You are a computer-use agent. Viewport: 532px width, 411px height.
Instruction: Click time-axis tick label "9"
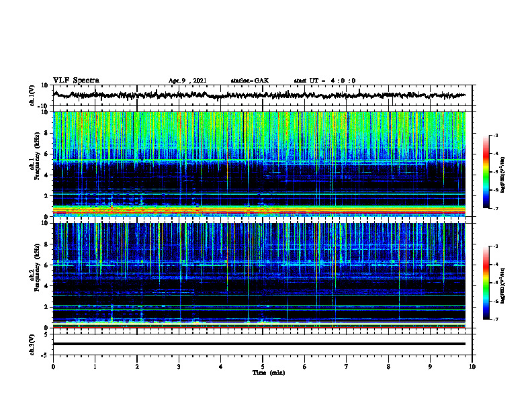pyautogui.click(x=430, y=367)
